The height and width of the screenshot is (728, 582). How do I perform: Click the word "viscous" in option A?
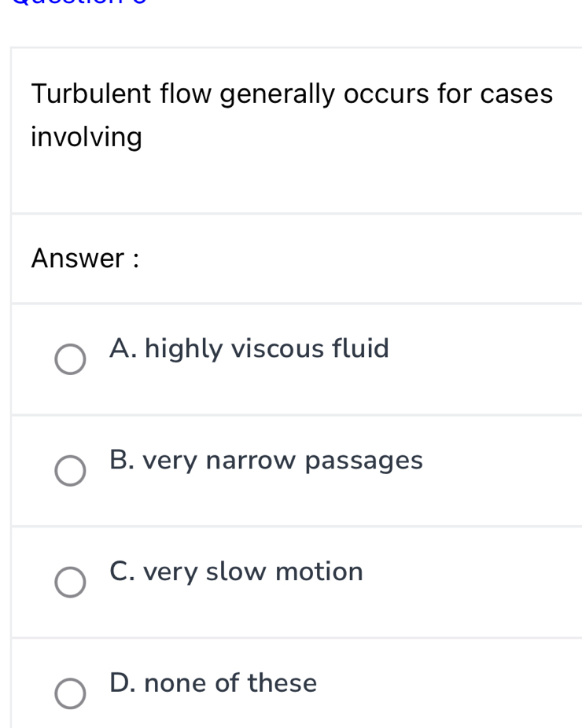[277, 347]
